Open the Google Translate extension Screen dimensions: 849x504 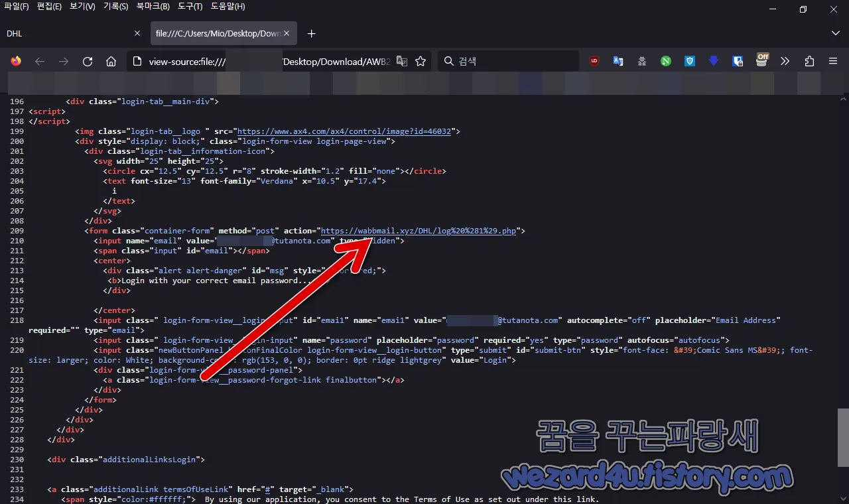618,61
